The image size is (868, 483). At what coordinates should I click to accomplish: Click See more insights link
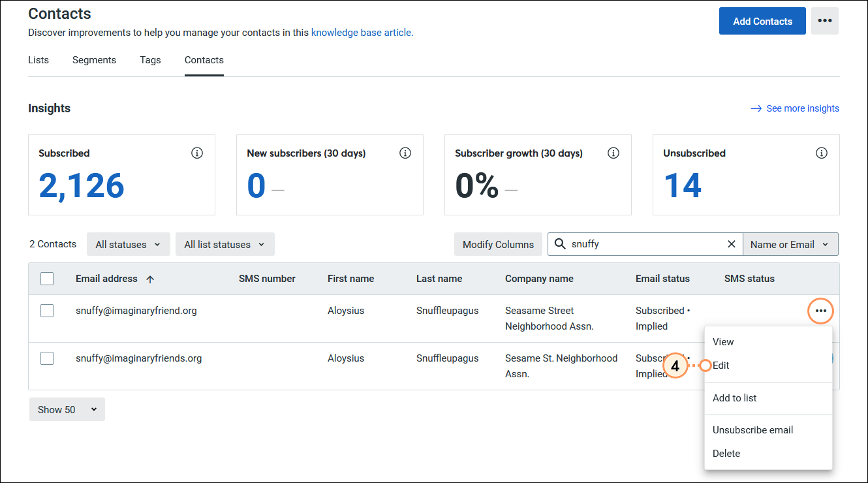(x=795, y=108)
